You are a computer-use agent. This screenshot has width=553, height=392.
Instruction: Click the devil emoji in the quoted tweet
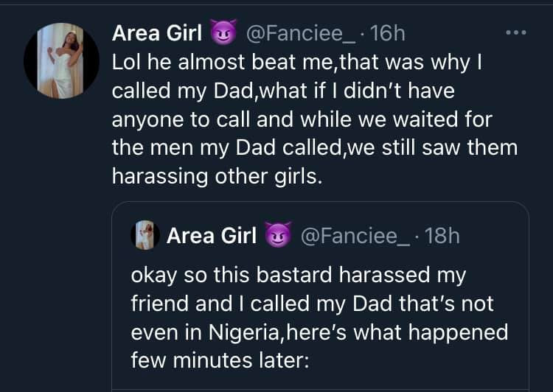pos(277,236)
